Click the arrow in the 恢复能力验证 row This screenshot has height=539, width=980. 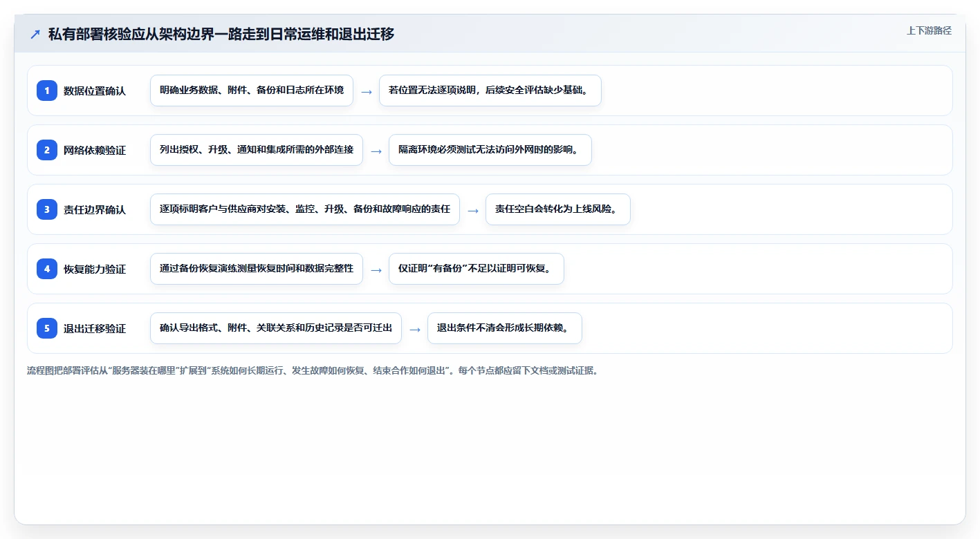point(376,269)
